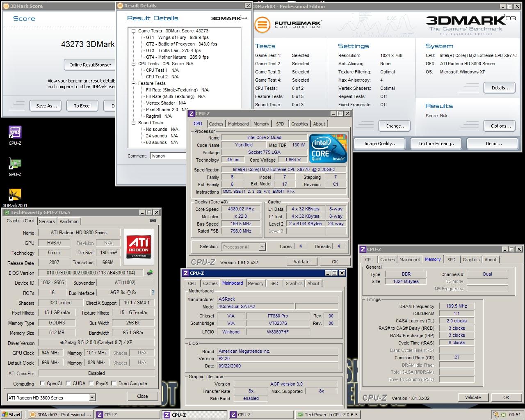Click the Core Speed 4389.02 MHz value

pos(241,209)
